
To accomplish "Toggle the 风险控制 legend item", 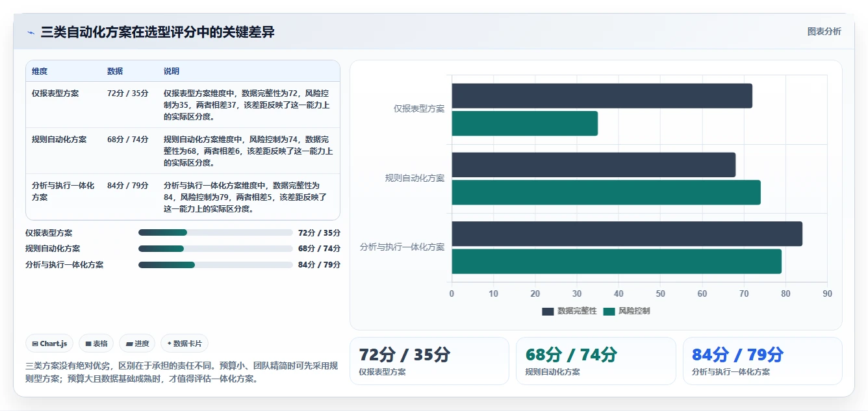I will [x=626, y=311].
